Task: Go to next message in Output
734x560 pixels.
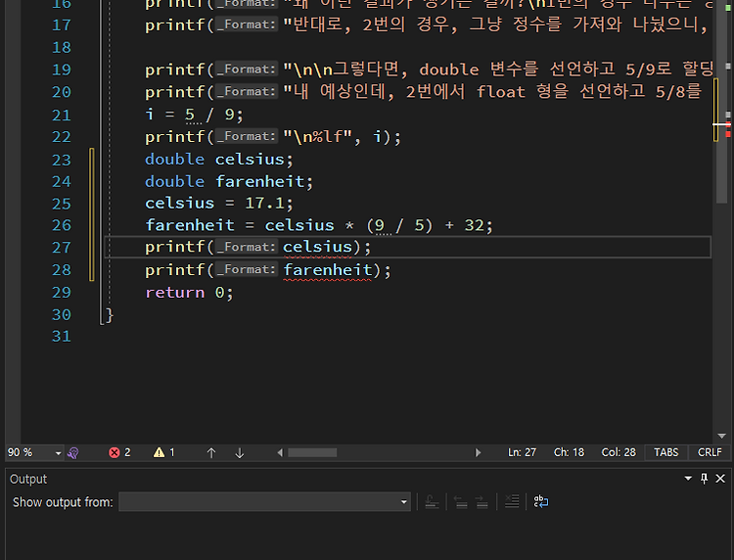Action: coord(482,502)
